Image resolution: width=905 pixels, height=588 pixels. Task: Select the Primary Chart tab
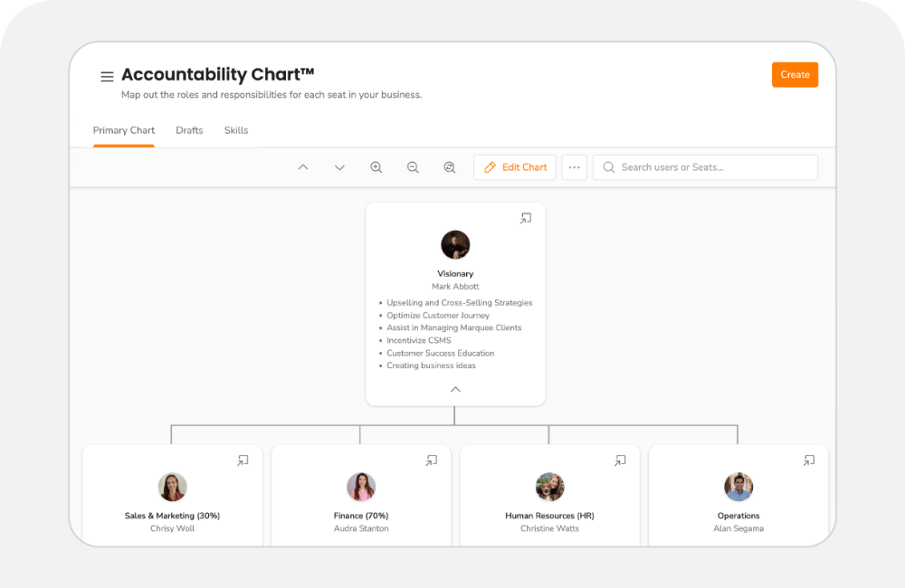124,130
